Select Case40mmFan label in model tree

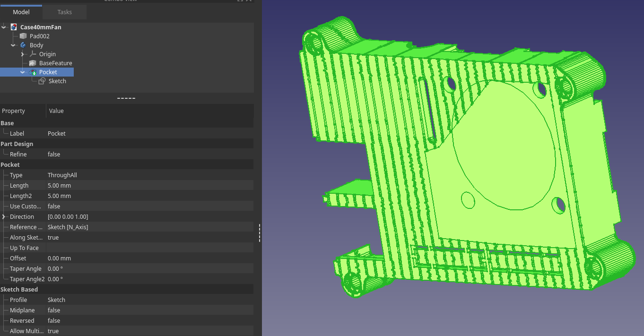pos(41,27)
